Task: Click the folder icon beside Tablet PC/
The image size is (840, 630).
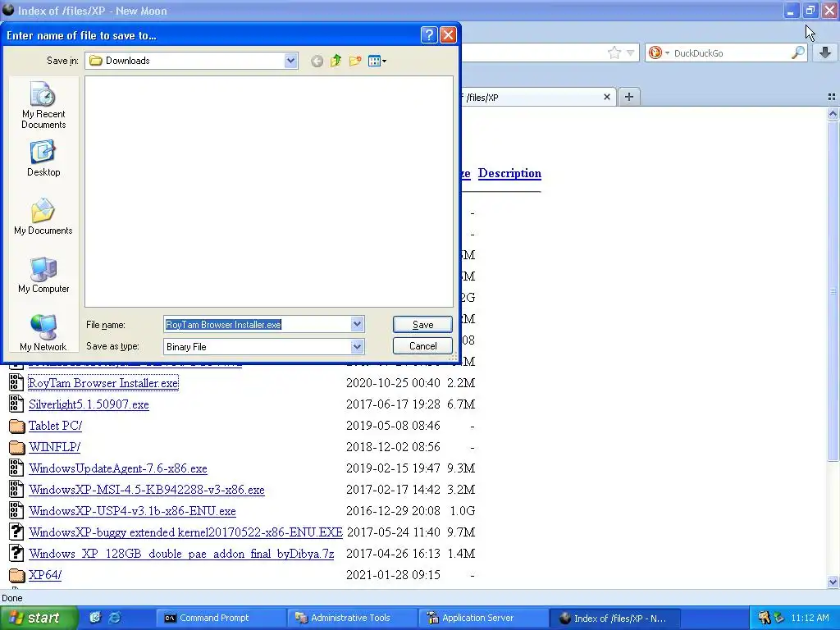Action: pyautogui.click(x=17, y=426)
